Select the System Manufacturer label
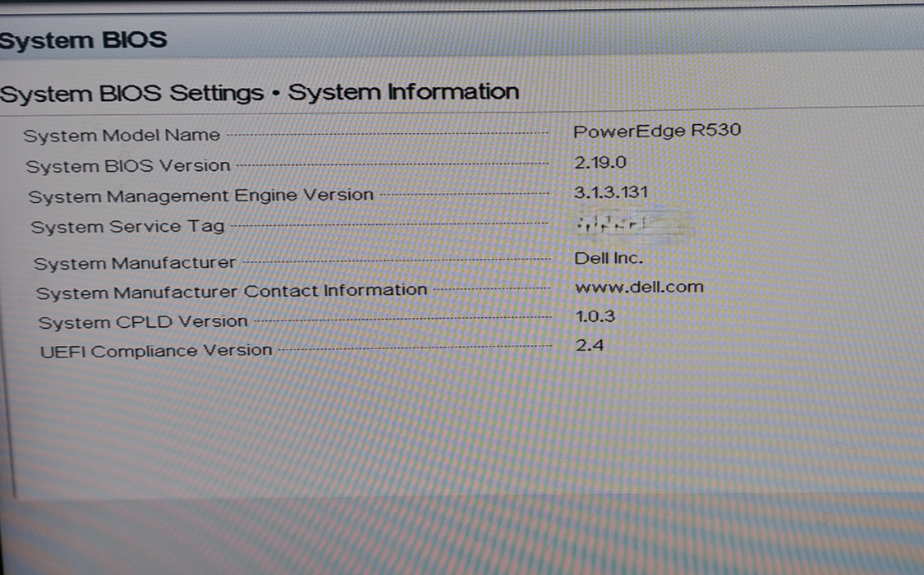This screenshot has height=575, width=924. 135,263
